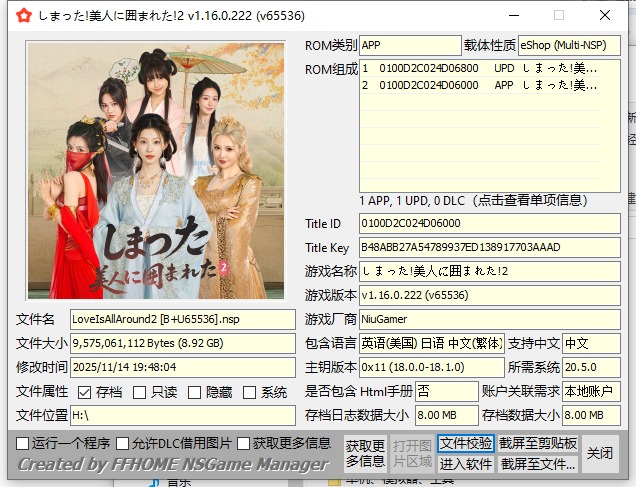Tick the 系统 system attribute checkbox

pos(250,392)
